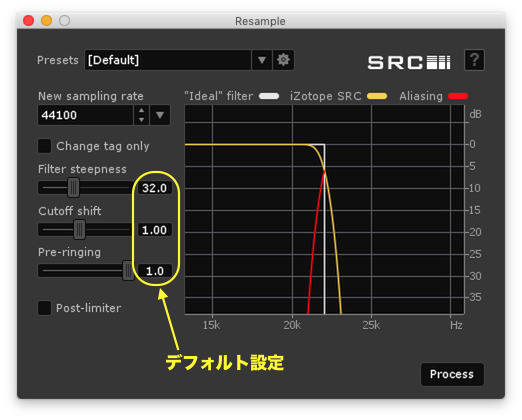
Task: Click the Filter steepness slider handle
Action: point(74,187)
